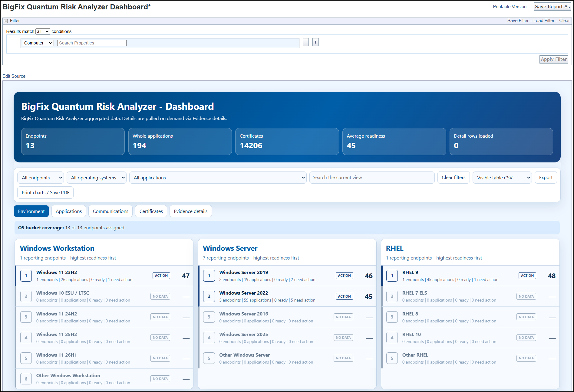This screenshot has height=392, width=574.
Task: Click readiness score 46 for Windows Server 2019
Action: (x=369, y=276)
